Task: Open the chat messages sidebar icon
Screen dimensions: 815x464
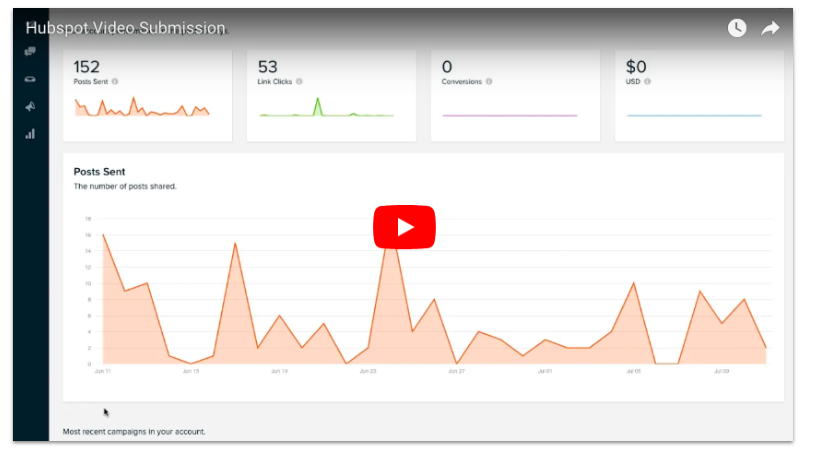Action: tap(30, 51)
